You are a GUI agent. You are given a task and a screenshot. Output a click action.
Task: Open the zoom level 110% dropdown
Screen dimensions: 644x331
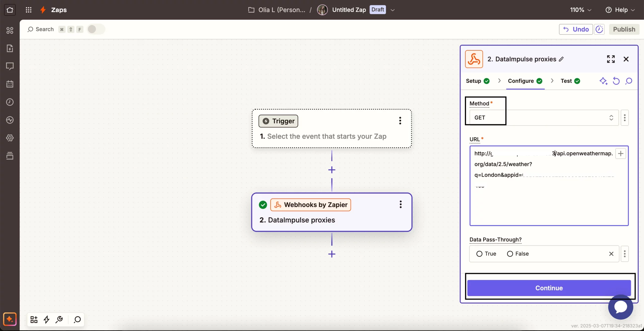[581, 10]
